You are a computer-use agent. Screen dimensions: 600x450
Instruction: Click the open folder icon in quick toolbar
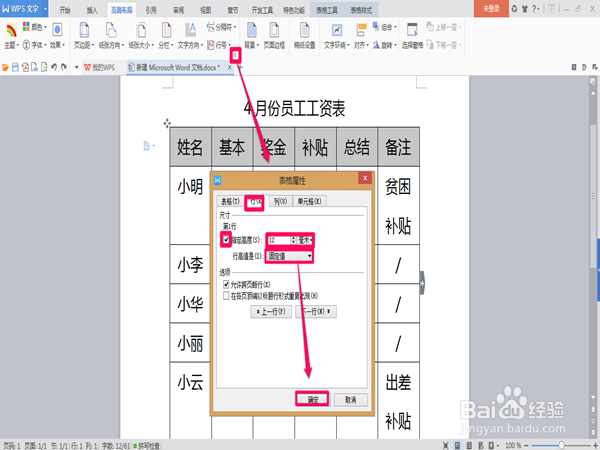[x=5, y=67]
